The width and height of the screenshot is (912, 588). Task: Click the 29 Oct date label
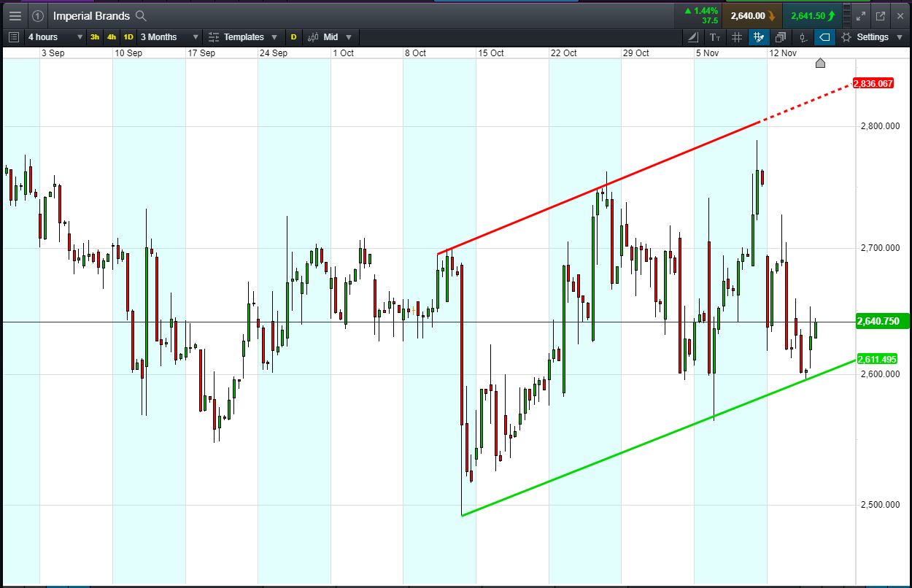point(636,53)
